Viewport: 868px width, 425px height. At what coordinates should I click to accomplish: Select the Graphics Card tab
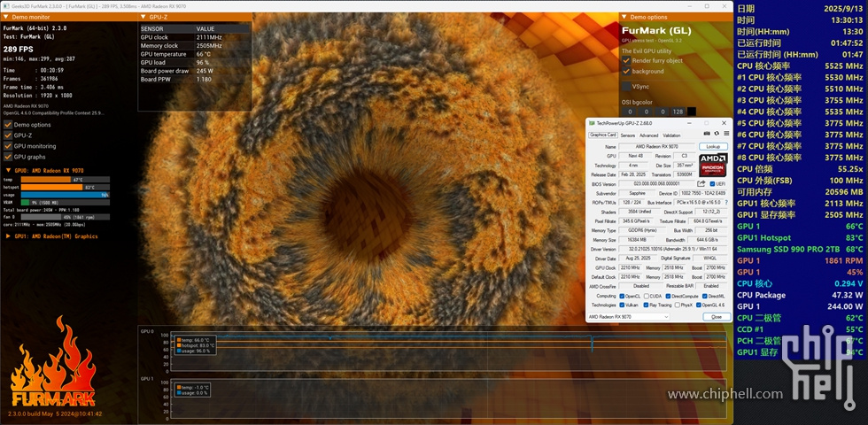coord(603,135)
